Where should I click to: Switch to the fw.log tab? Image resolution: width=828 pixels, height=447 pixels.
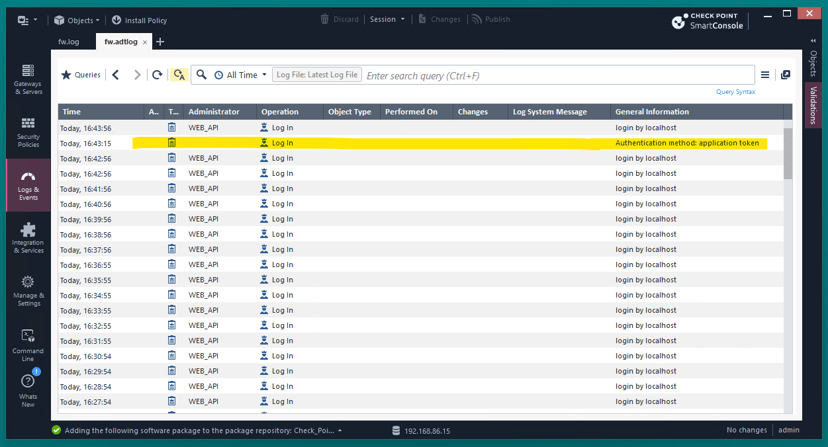(69, 42)
